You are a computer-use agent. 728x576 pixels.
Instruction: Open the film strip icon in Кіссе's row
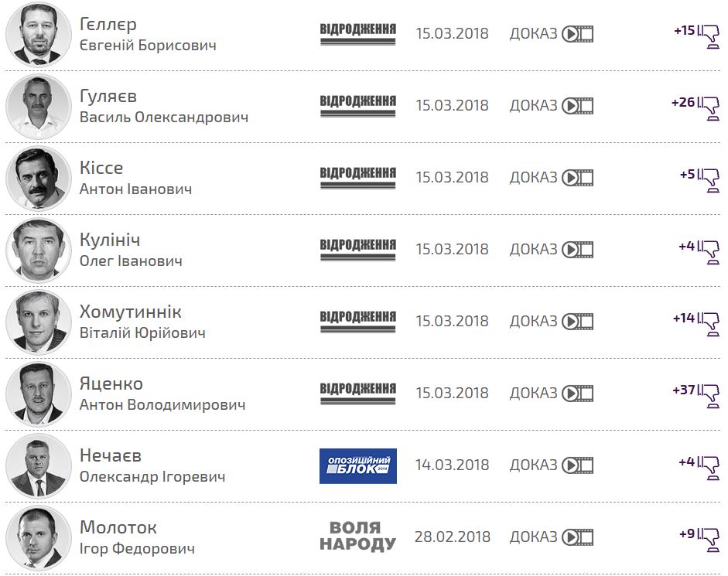click(x=576, y=176)
